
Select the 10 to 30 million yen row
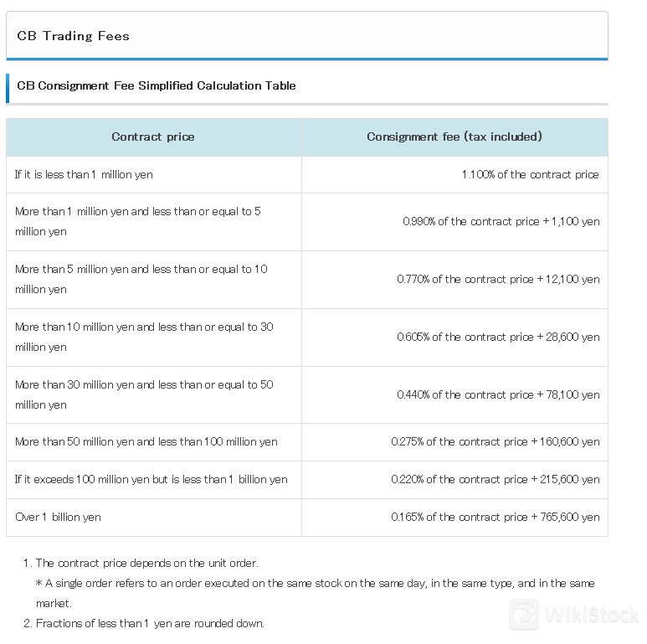(x=307, y=337)
